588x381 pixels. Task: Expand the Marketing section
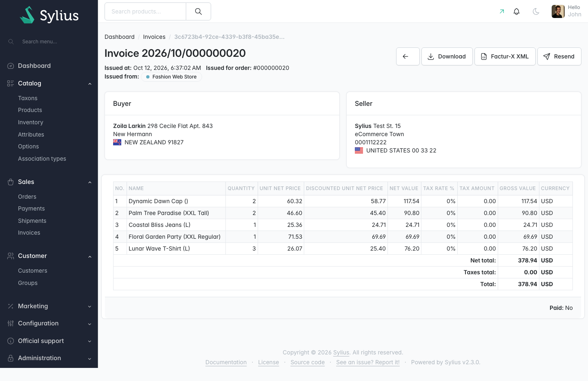[x=49, y=306]
